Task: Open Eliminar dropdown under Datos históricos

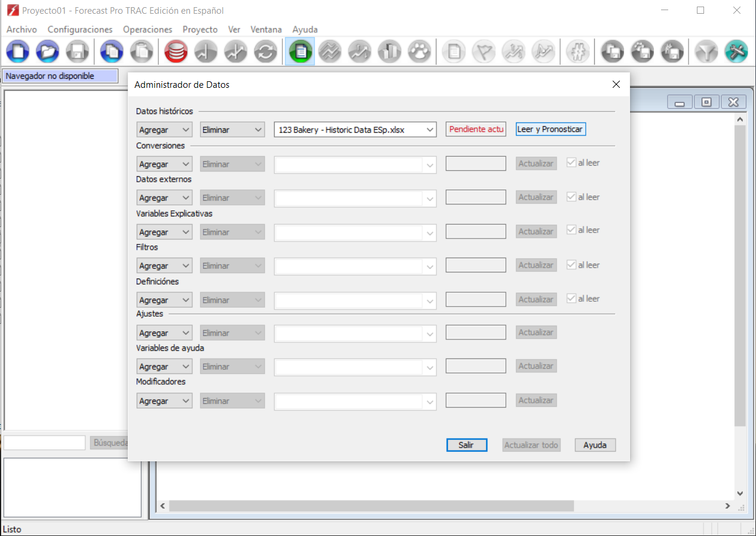Action: (232, 130)
